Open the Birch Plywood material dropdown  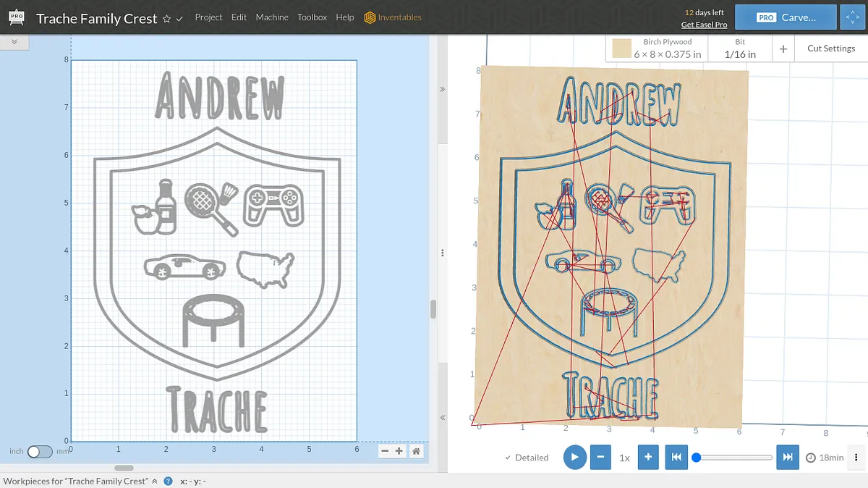pyautogui.click(x=657, y=49)
